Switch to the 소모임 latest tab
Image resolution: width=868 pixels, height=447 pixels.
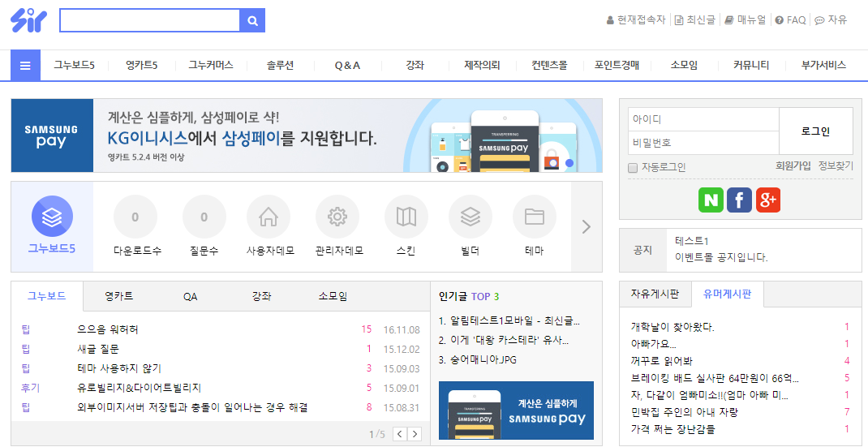(x=333, y=296)
